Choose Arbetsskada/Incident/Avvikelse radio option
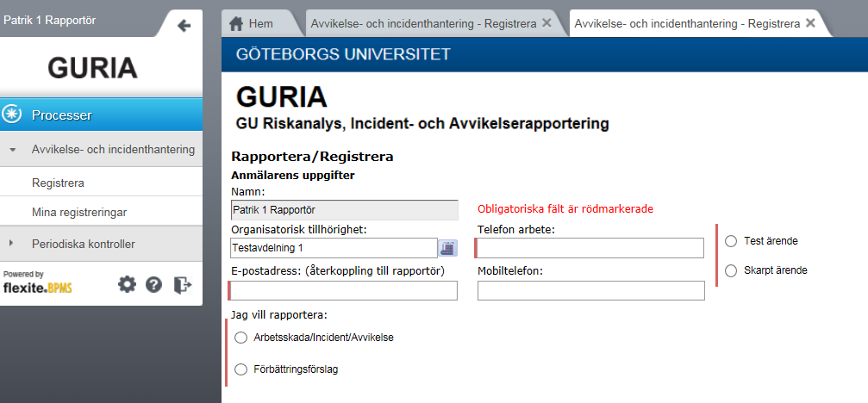868x403 pixels. click(x=240, y=338)
